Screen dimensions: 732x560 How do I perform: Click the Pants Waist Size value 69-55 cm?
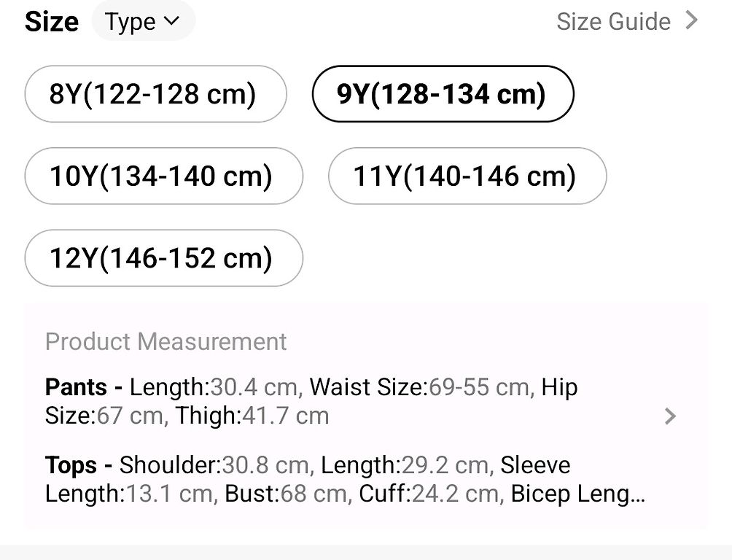point(479,387)
